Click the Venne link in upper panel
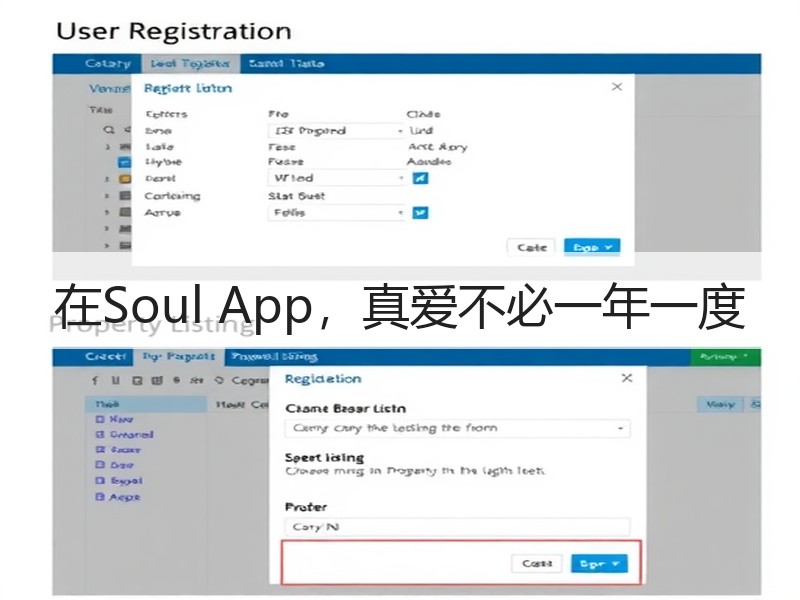 click(109, 89)
